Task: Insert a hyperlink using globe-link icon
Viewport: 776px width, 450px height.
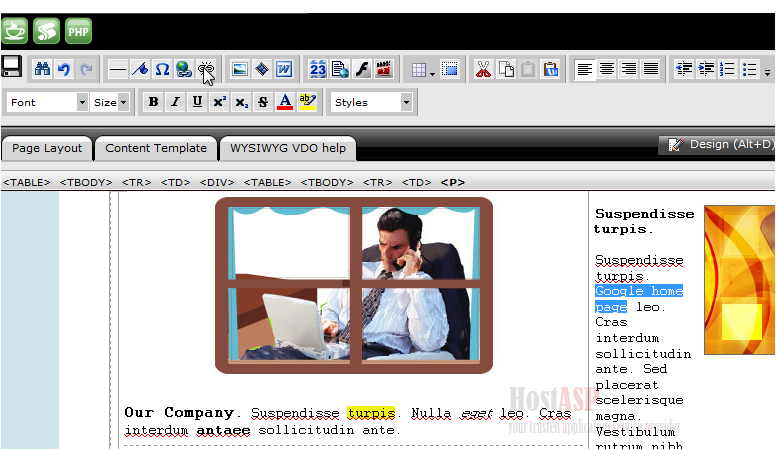Action: click(184, 69)
